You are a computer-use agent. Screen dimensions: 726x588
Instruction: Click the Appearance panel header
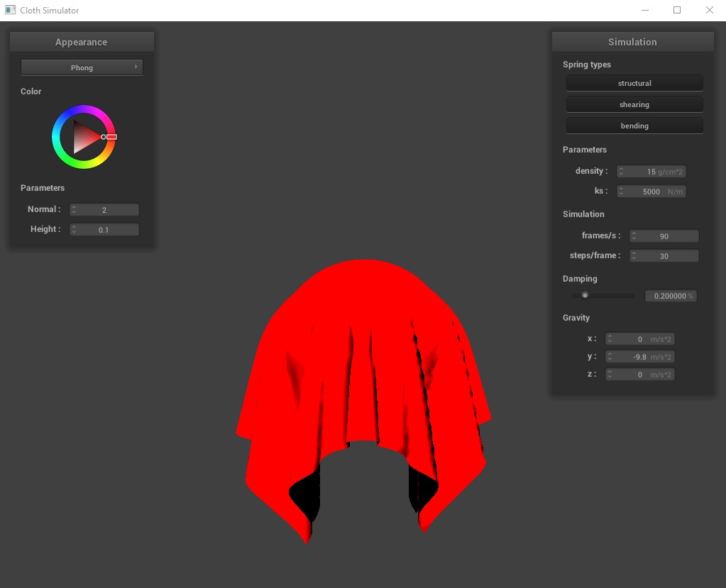click(x=82, y=42)
